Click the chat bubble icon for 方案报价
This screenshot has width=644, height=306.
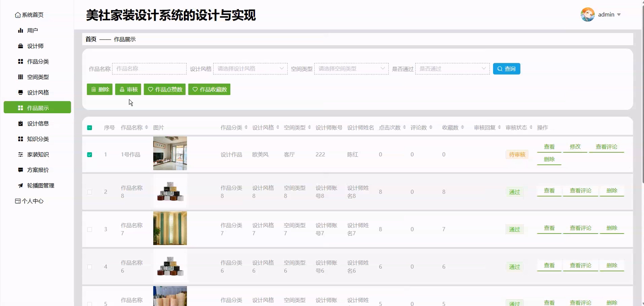point(20,170)
